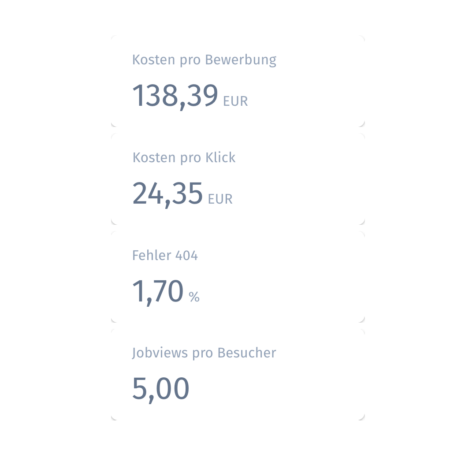Select the 138,39 value
This screenshot has width=476, height=476.
(175, 95)
